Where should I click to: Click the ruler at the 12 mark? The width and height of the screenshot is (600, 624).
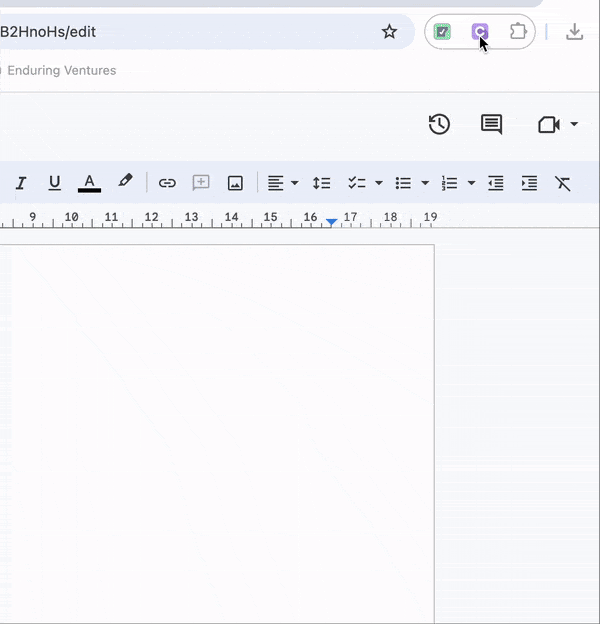pos(151,217)
